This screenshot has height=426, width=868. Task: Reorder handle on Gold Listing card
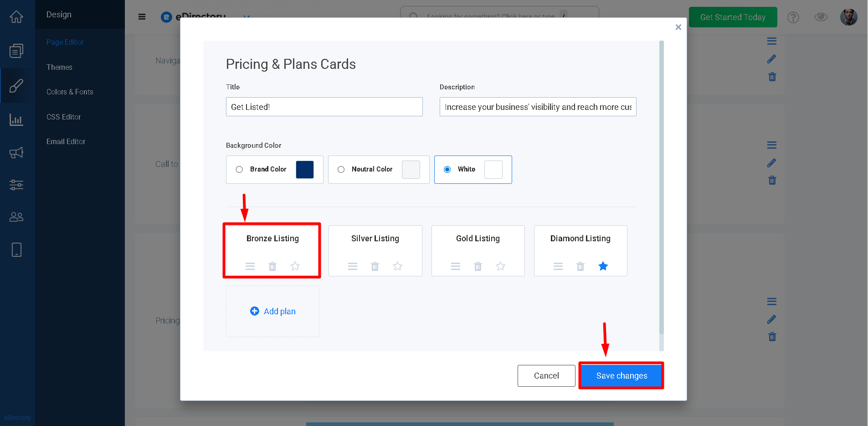[x=456, y=266]
